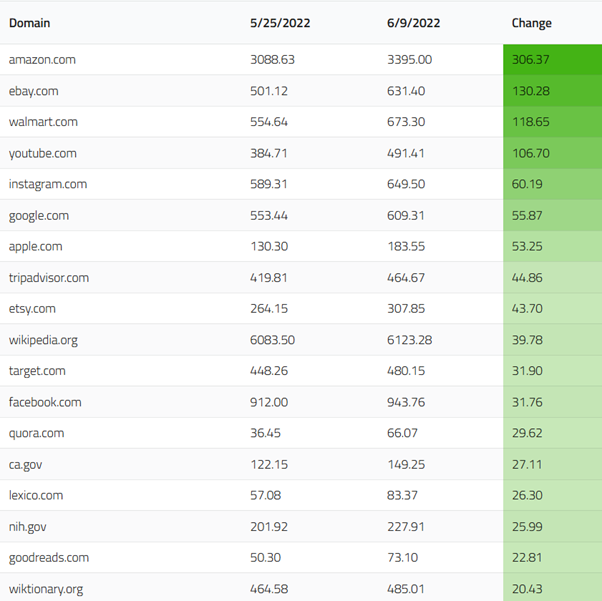Select quora.com value 66.07
This screenshot has height=601, width=602.
402,433
